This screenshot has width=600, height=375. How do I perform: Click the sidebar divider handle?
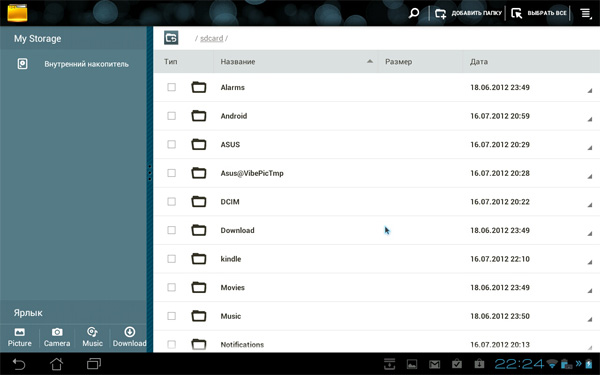[150, 173]
